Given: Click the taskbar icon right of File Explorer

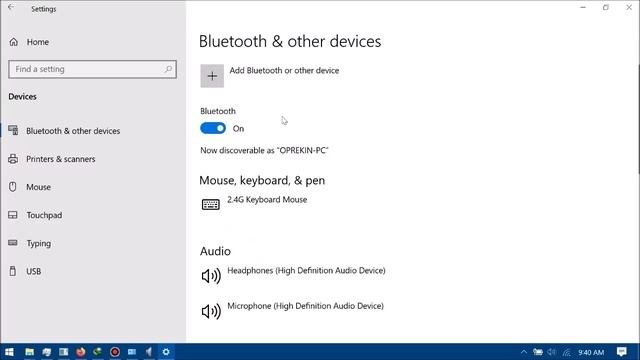Looking at the screenshot, I should point(47,352).
